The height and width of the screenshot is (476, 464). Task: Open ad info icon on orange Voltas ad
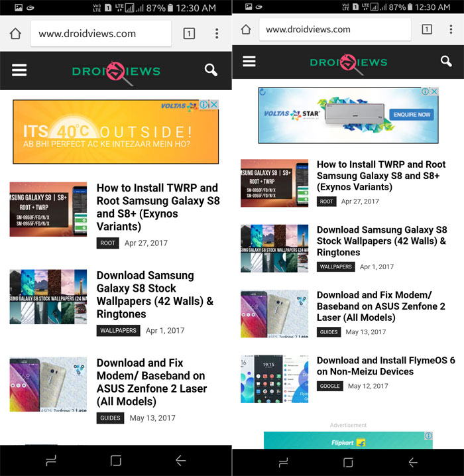click(x=204, y=105)
